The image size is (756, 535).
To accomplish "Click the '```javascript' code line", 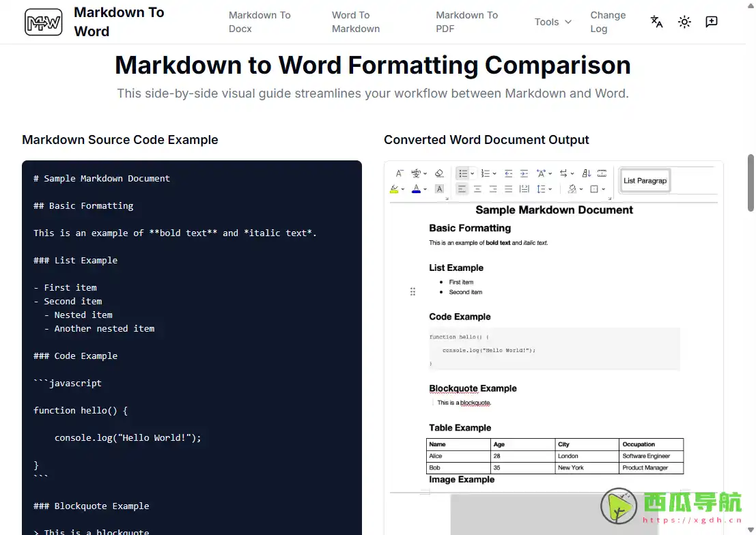I will (x=68, y=384).
